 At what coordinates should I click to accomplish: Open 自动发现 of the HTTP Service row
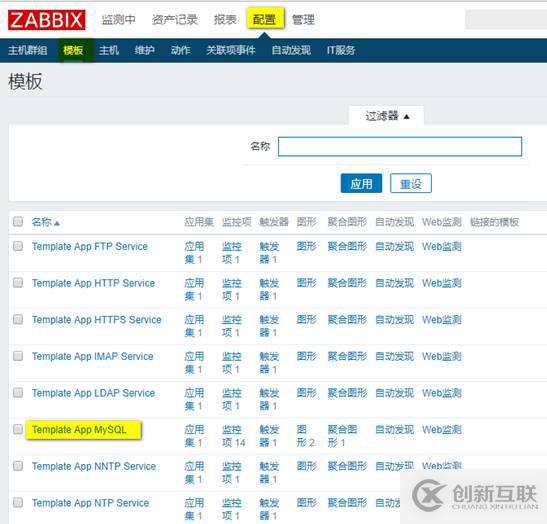(395, 283)
